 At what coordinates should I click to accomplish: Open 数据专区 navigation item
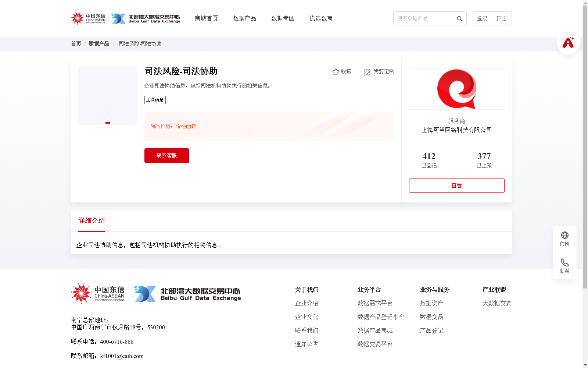(x=283, y=18)
